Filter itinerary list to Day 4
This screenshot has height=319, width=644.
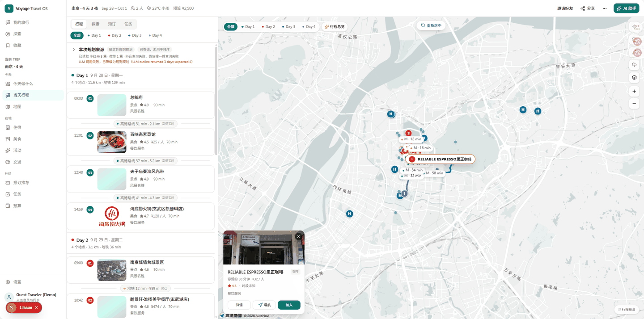click(x=155, y=35)
